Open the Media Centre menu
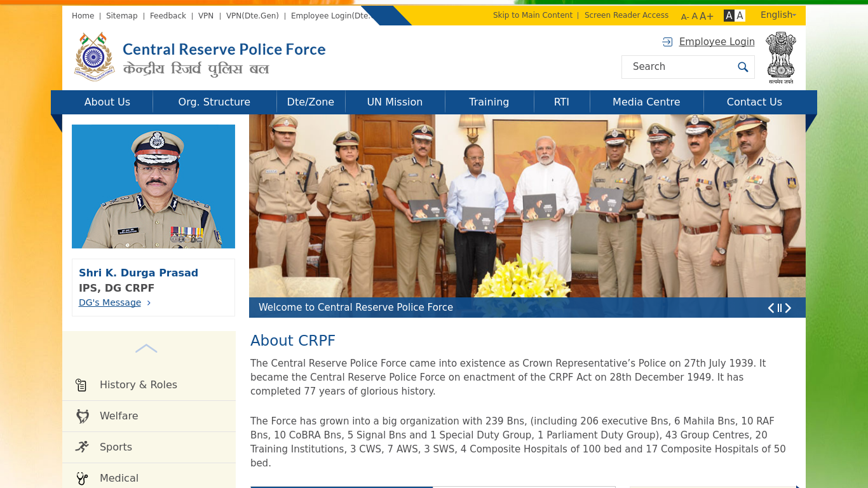Screen dimensions: 868x488 [646, 102]
